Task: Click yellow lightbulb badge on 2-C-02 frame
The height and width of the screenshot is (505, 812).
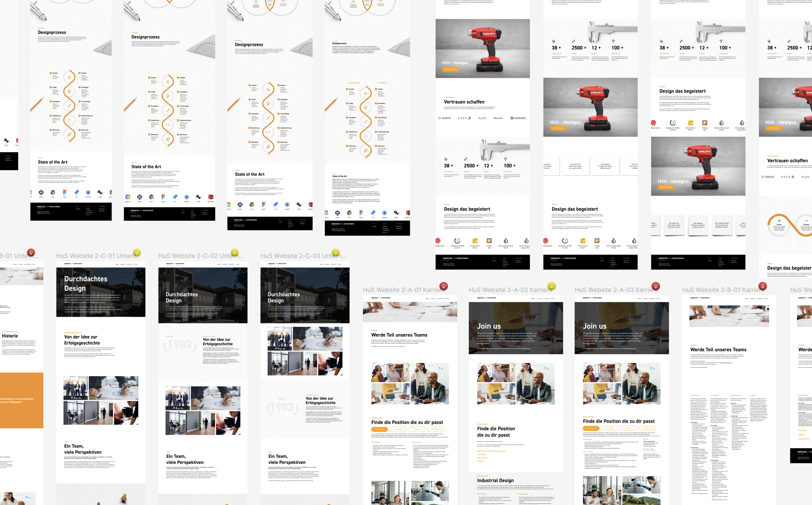Action: pos(235,252)
